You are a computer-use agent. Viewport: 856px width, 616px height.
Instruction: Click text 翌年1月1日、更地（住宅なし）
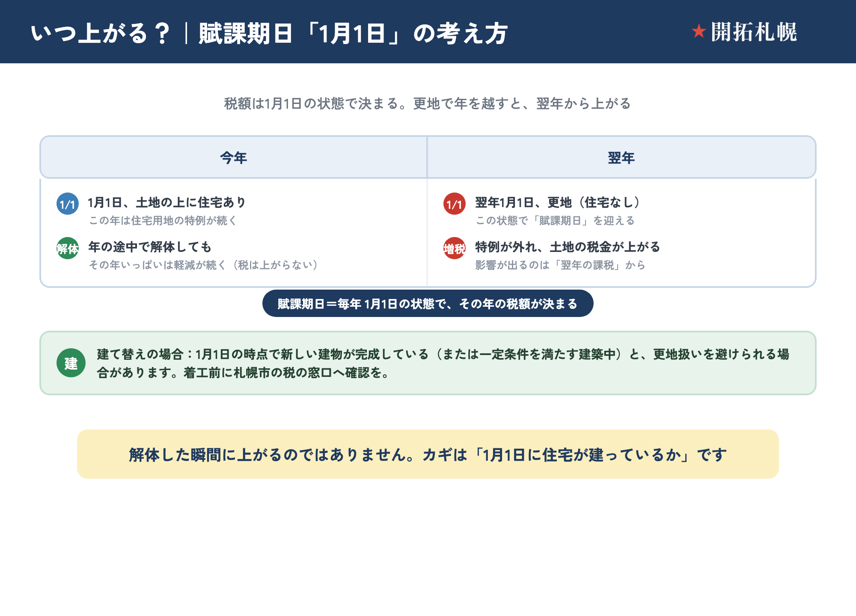pos(558,202)
